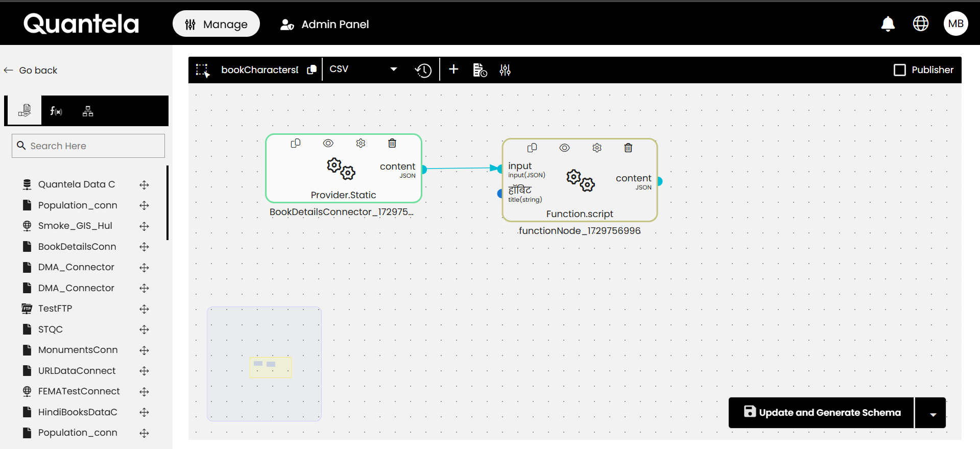Copy the Function.script node
Image resolution: width=980 pixels, height=449 pixels.
tap(532, 148)
